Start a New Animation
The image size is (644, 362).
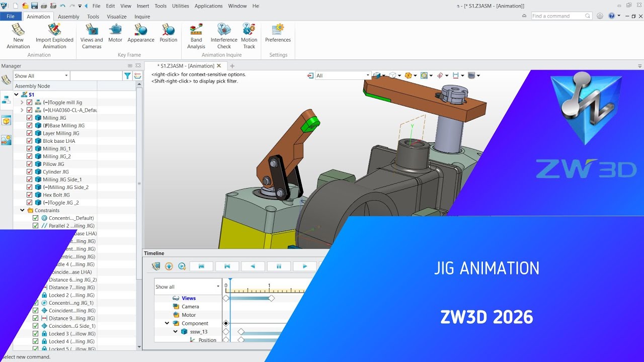[18, 36]
